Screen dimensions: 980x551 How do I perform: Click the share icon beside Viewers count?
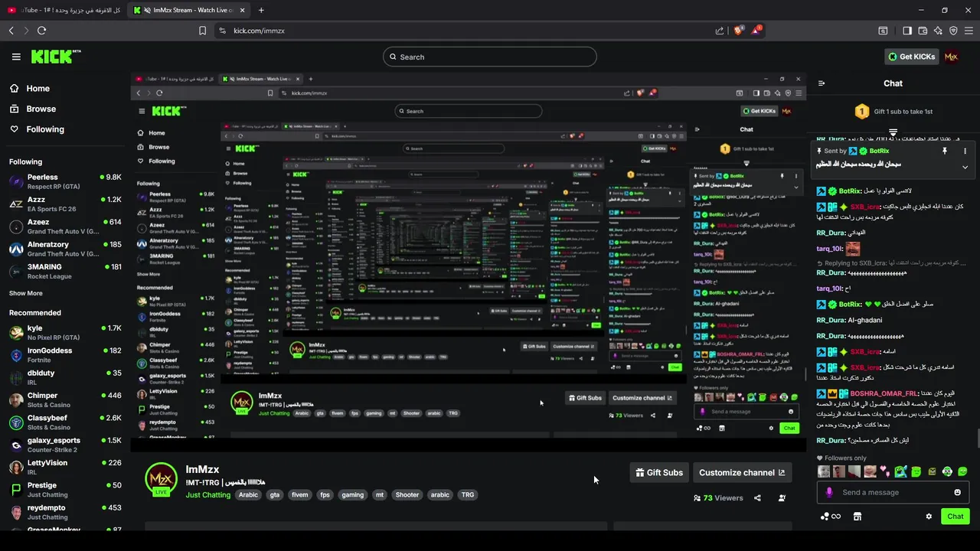757,498
